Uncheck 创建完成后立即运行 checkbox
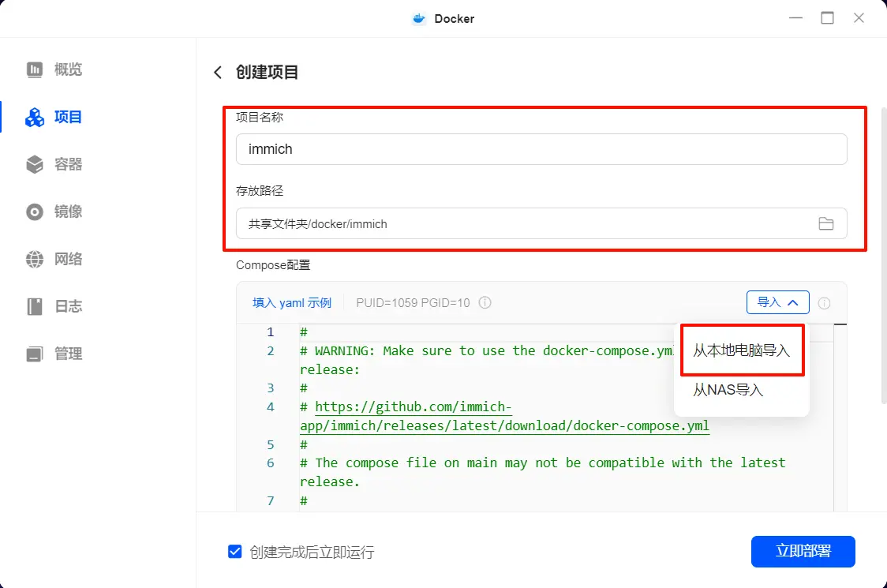The height and width of the screenshot is (588, 887). tap(234, 552)
